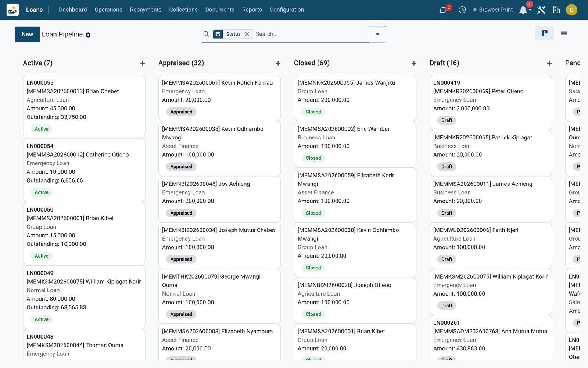
Task: Open Closed card Eric Wambui
Action: click(x=355, y=144)
